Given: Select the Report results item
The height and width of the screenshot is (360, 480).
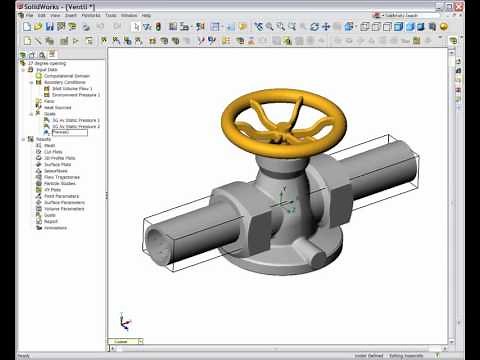Looking at the screenshot, I should (51, 222).
